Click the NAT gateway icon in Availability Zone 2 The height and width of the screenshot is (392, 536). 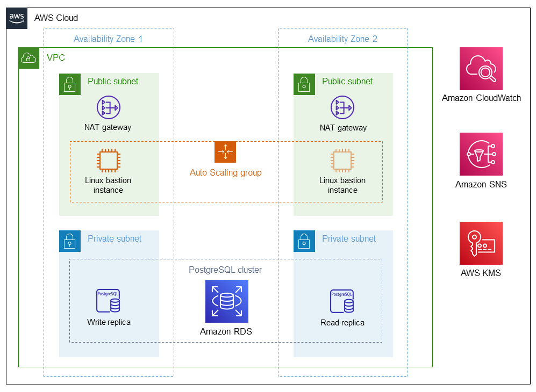click(x=342, y=107)
